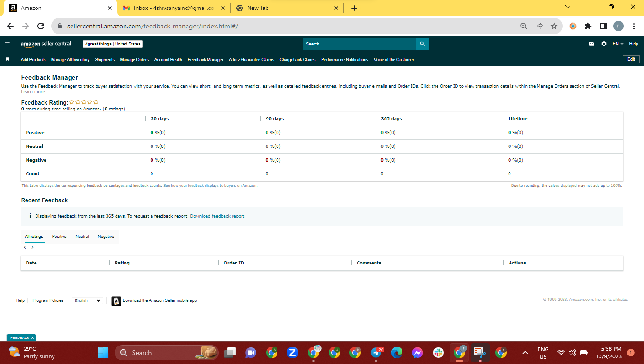Screen dimensions: 644x364
Task: Open the Chrome three-dot menu
Action: pyautogui.click(x=634, y=27)
